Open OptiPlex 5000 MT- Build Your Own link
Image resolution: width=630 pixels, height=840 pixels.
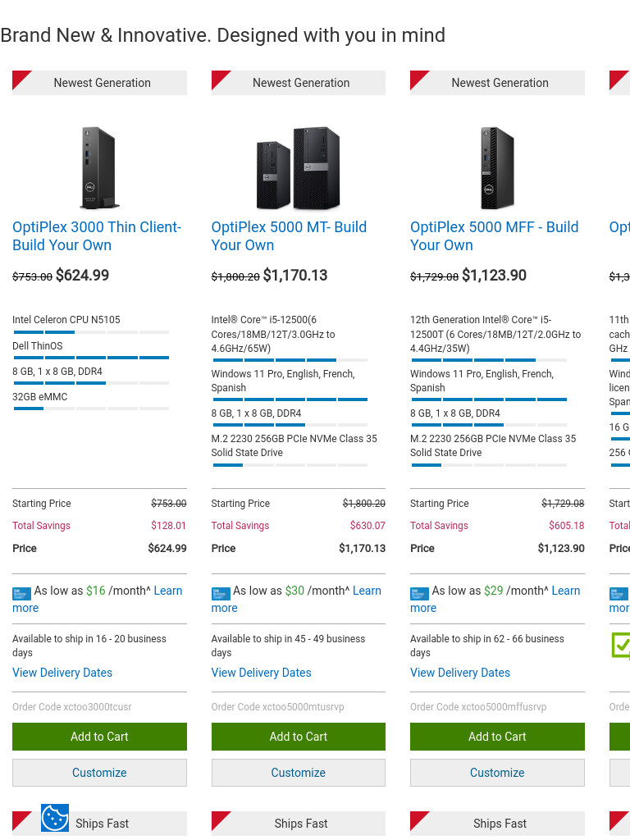click(x=289, y=235)
